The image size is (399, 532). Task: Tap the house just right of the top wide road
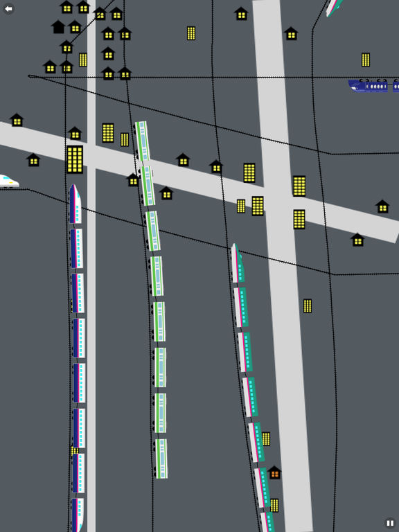291,33
